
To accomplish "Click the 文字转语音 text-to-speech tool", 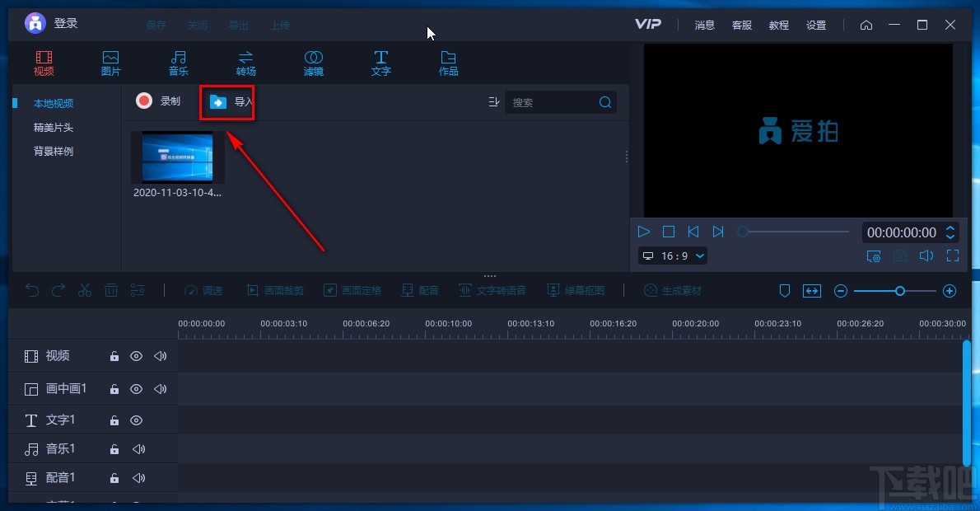I will [x=492, y=291].
